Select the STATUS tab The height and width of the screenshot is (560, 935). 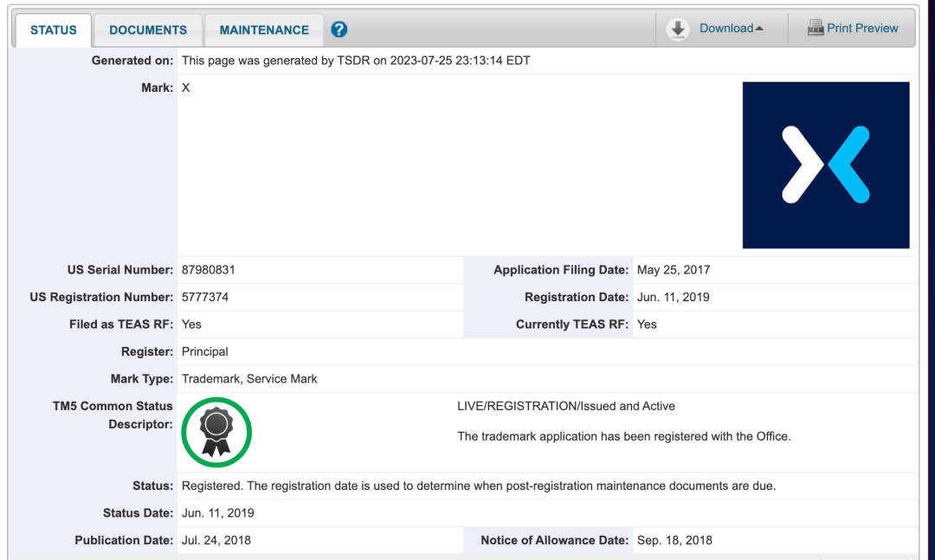point(54,30)
